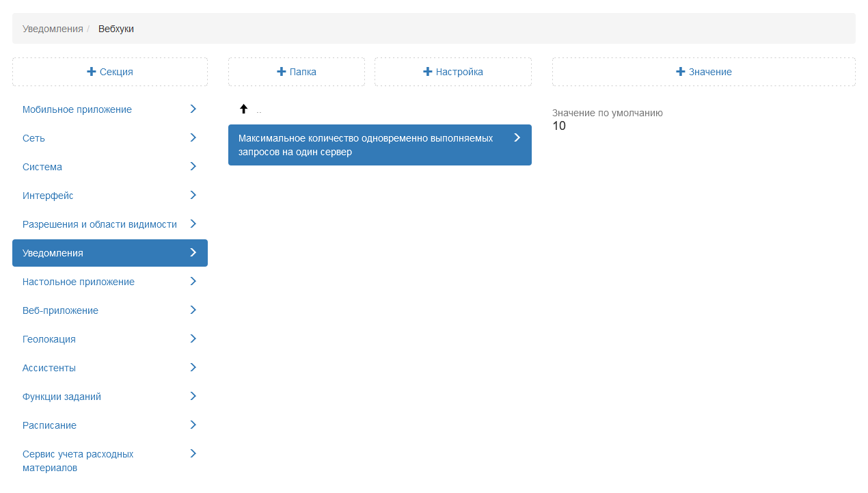Open the Ассистенты section
868x493 pixels.
[x=49, y=368]
